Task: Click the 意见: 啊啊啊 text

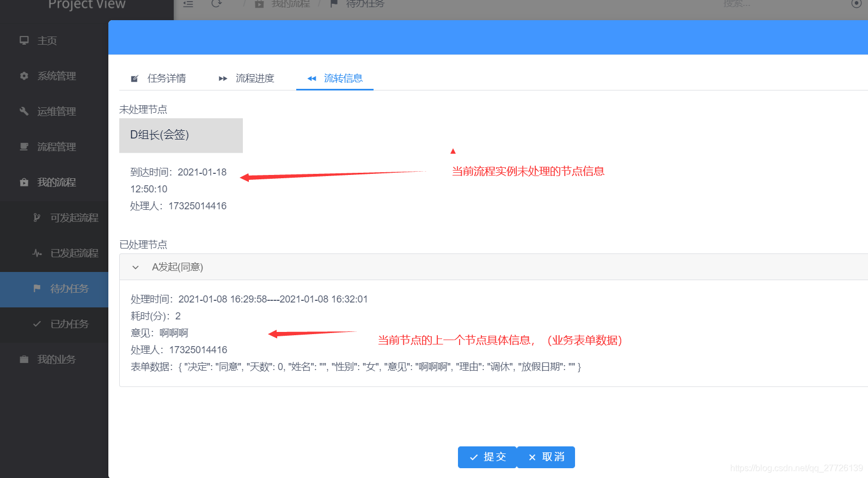Action: coord(160,333)
